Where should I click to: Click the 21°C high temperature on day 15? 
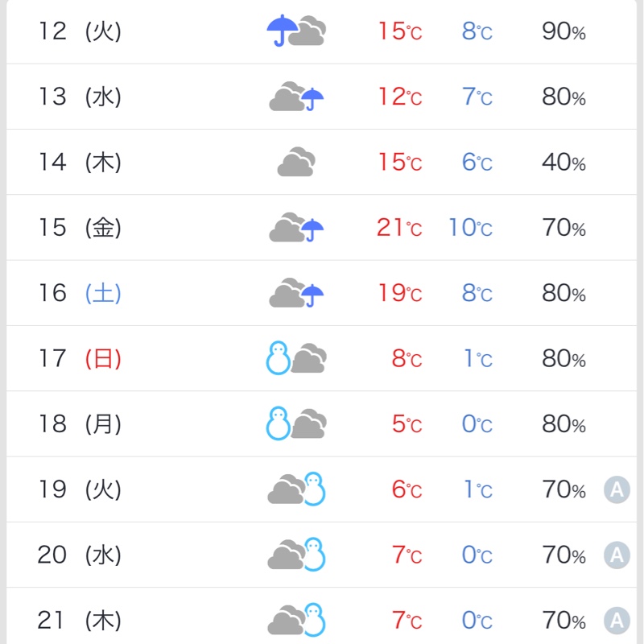click(x=399, y=228)
